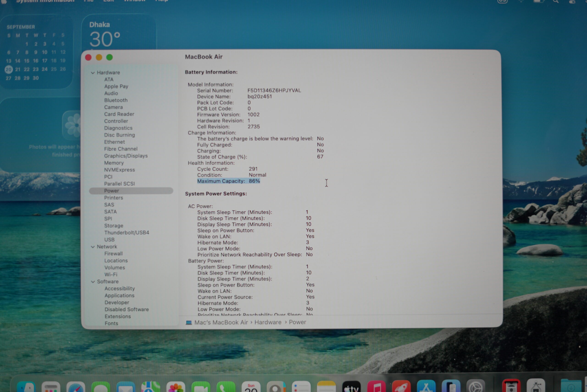This screenshot has height=392, width=587.
Task: Open NVMExpress entry
Action: click(x=119, y=170)
